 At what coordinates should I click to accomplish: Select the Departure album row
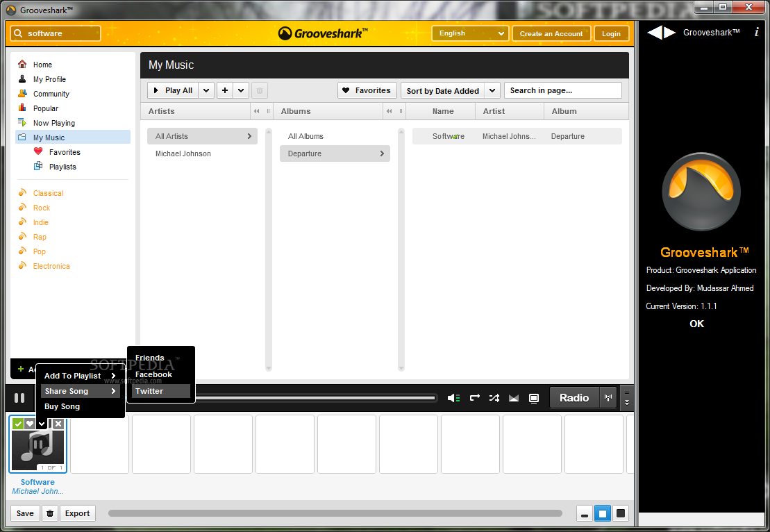point(335,153)
